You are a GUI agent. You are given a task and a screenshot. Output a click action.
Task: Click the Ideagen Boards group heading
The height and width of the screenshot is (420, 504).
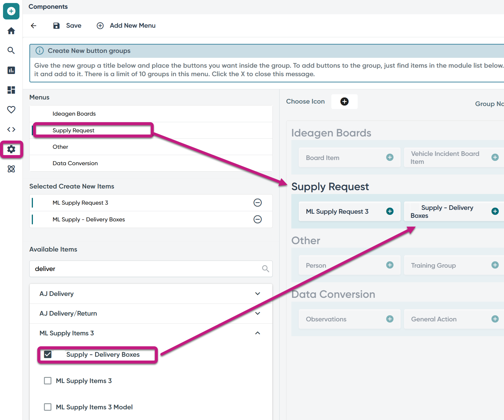pyautogui.click(x=331, y=133)
